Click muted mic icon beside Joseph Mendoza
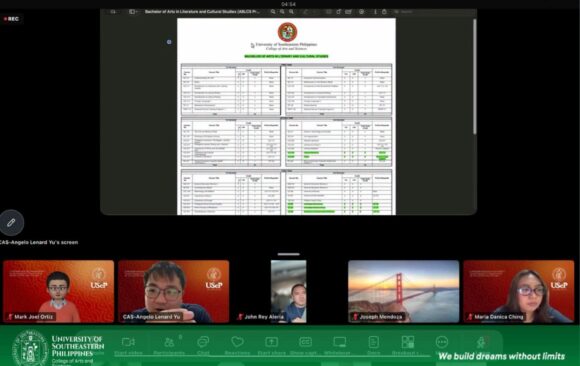This screenshot has width=580, height=366. pos(355,317)
